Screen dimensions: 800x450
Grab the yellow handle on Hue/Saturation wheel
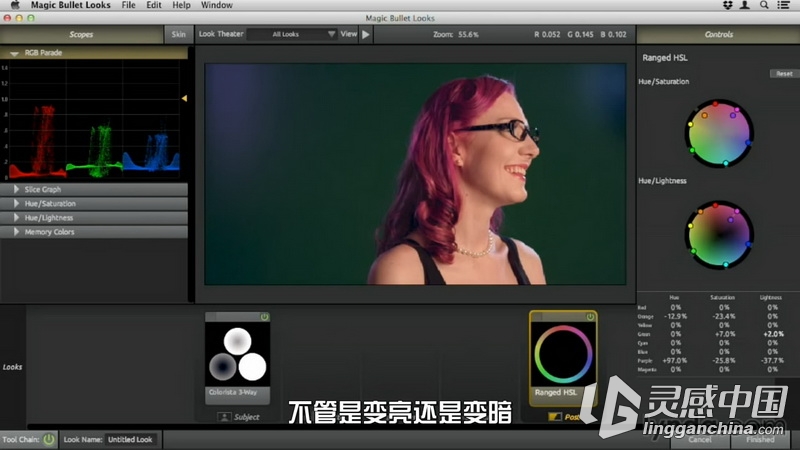[691, 124]
